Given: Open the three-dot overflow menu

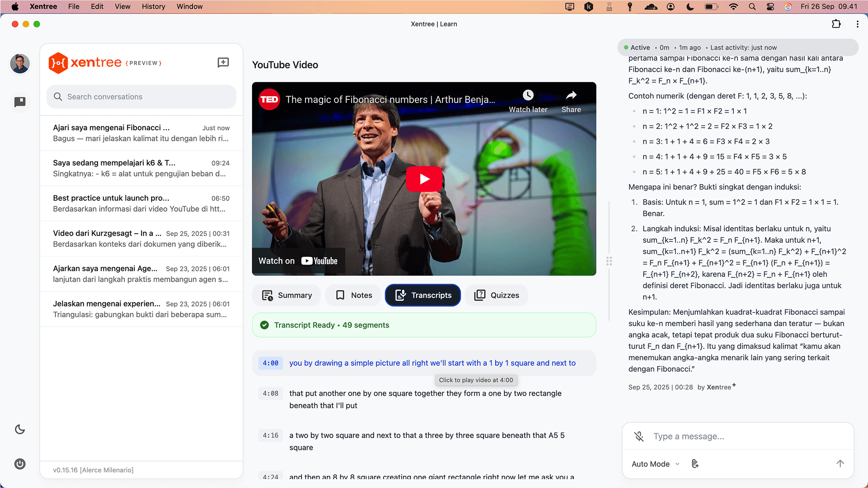Looking at the screenshot, I should [x=857, y=24].
